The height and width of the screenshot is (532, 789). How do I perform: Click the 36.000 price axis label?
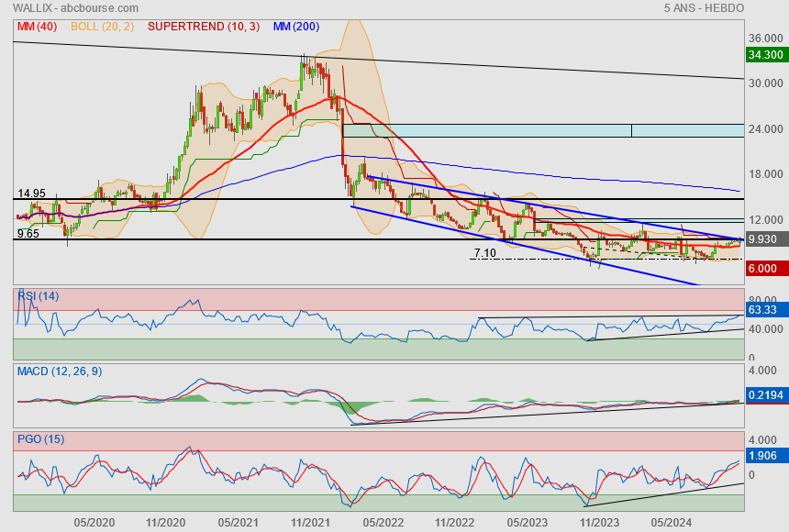click(x=765, y=39)
